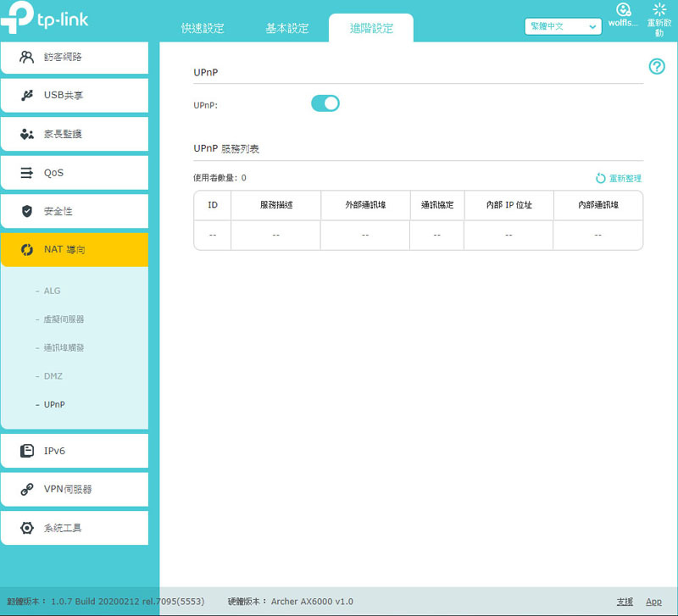The image size is (678, 616).
Task: Click the Archer AX6000 v1.0 hardware text
Action: pyautogui.click(x=312, y=602)
